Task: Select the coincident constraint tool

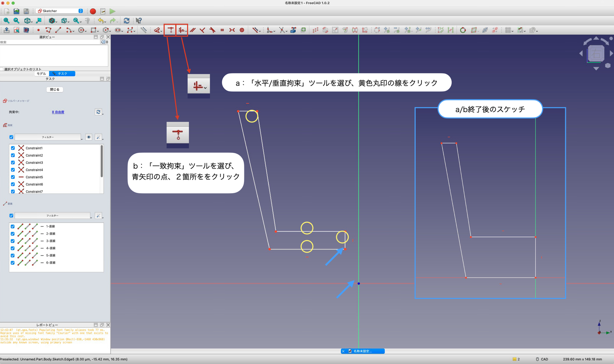Action: coord(171,30)
